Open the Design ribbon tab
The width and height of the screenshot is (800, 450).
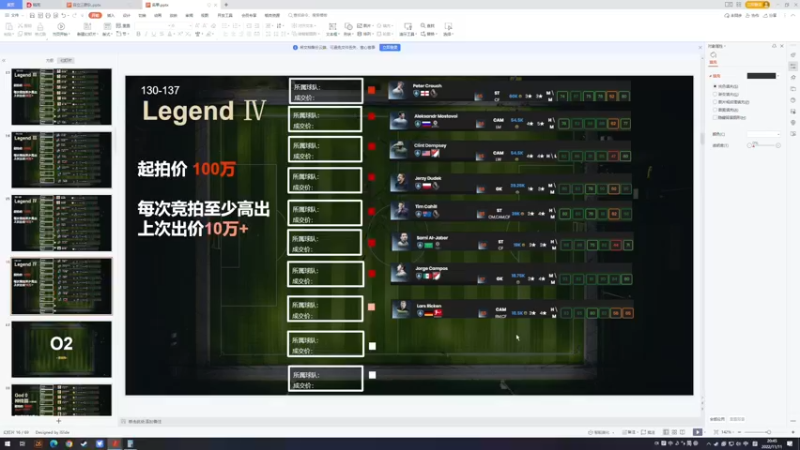(127, 15)
